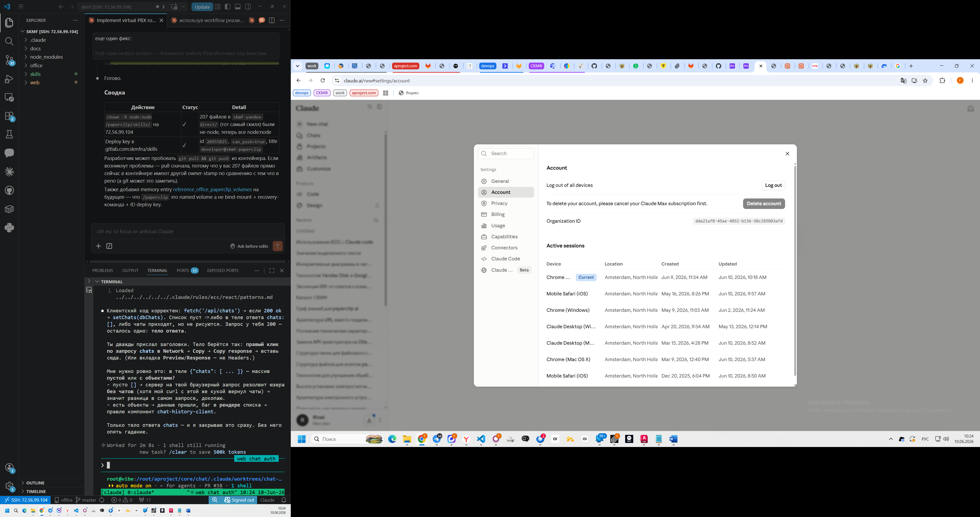
Task: Open the GitHub view in activity bar
Action: 9,190
